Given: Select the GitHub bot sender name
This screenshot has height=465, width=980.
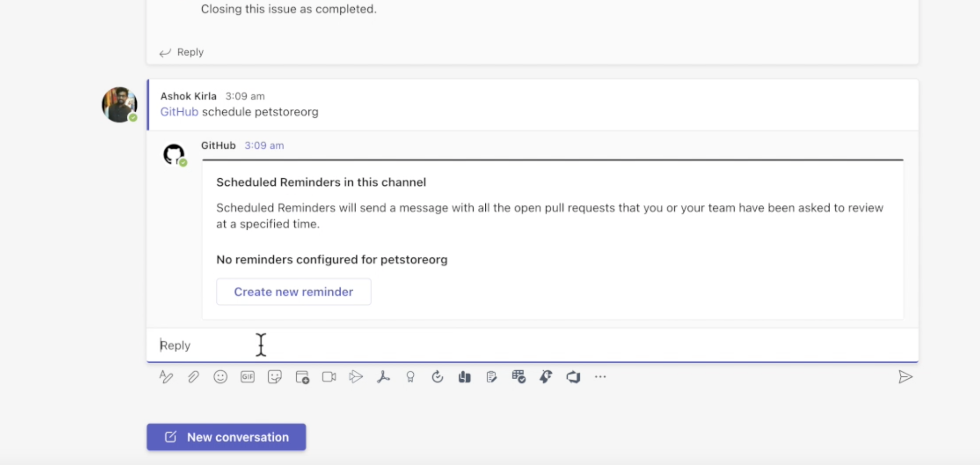Looking at the screenshot, I should tap(218, 145).
